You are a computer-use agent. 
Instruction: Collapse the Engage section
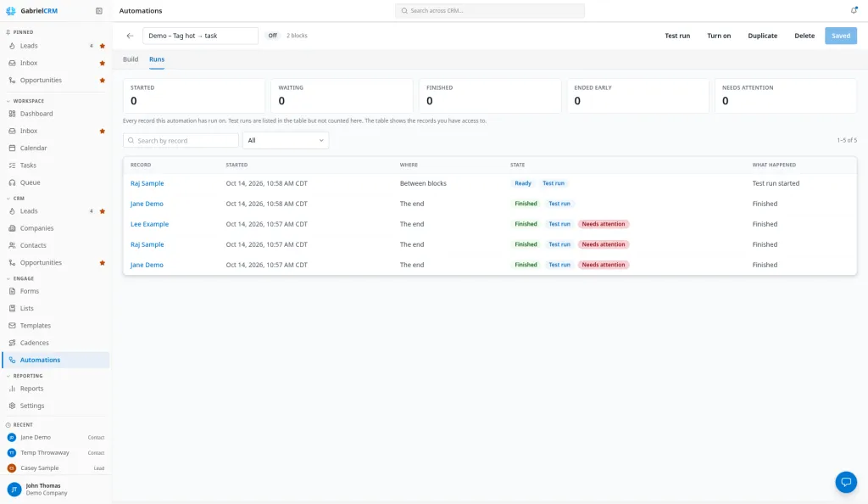click(x=20, y=278)
